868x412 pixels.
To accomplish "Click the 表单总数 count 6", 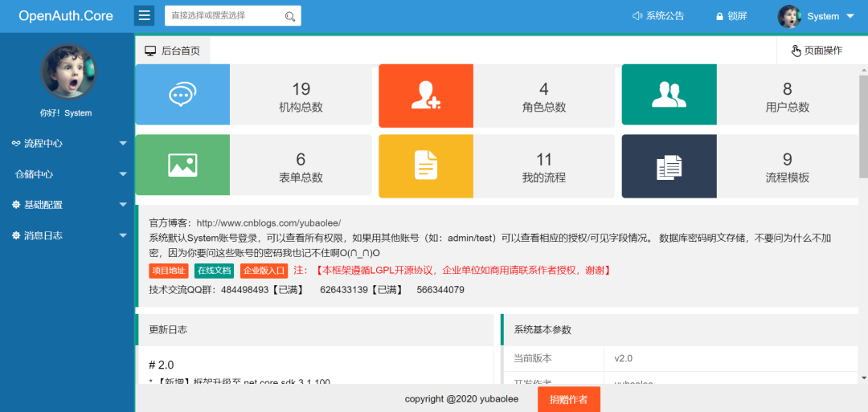I will point(301,159).
